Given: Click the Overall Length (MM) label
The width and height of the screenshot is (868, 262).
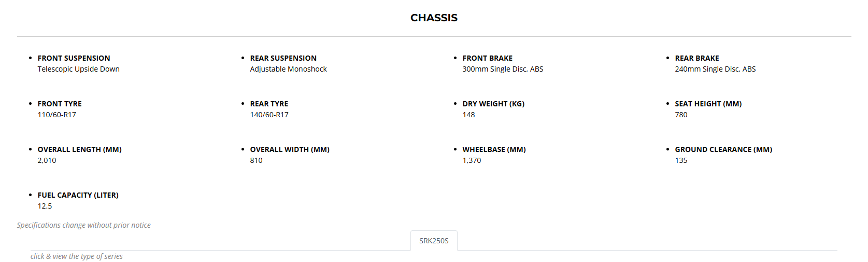Looking at the screenshot, I should point(79,149).
